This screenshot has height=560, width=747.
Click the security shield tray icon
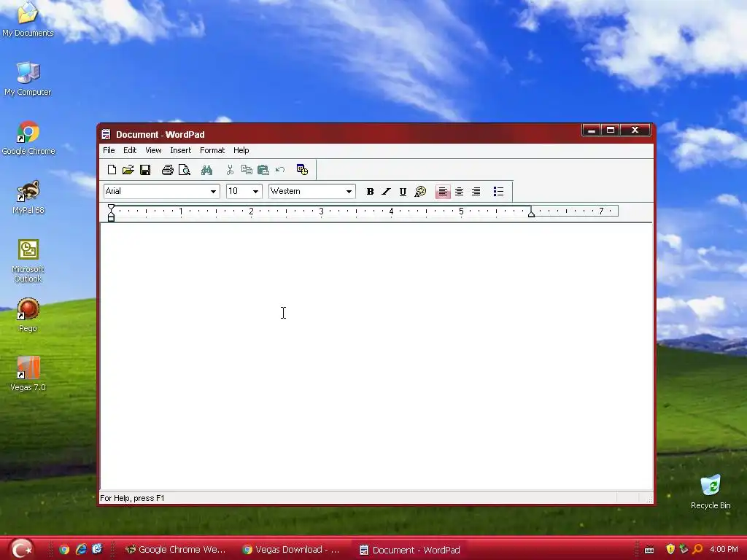coord(670,550)
